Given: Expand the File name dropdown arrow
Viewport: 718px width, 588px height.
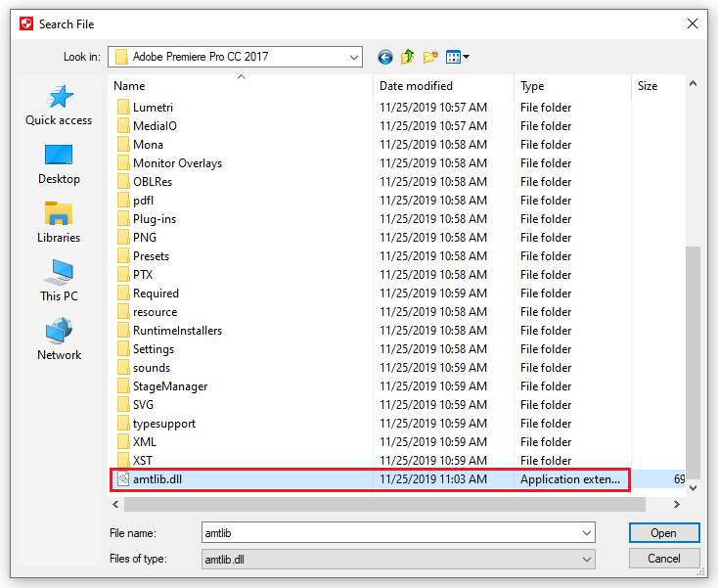Looking at the screenshot, I should 587,533.
